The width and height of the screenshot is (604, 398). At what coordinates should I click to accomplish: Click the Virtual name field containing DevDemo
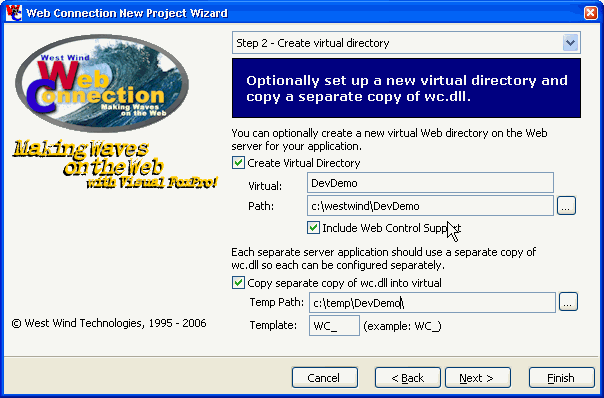430,183
